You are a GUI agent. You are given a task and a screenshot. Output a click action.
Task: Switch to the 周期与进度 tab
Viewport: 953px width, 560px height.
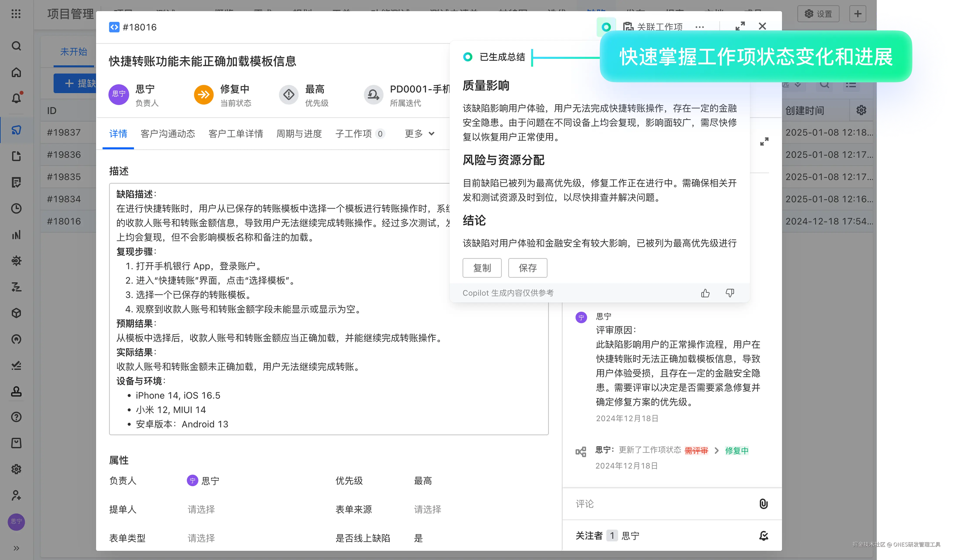pos(299,134)
